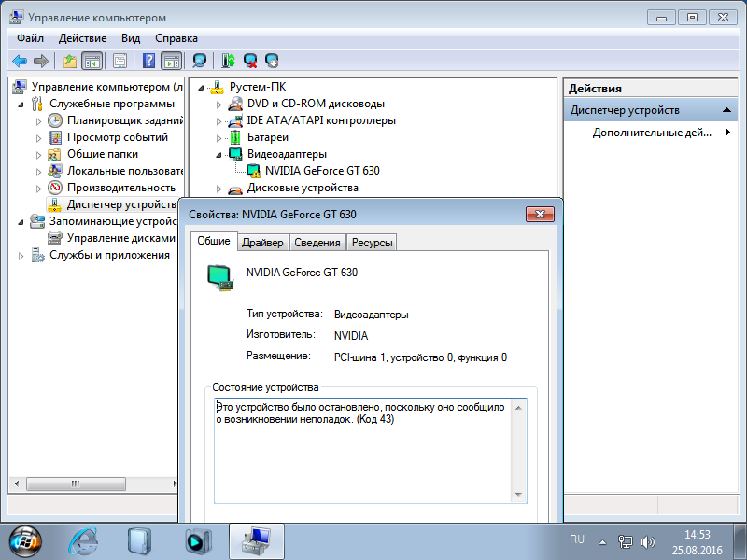Toggle the Show/Hide Console Tree icon
The height and width of the screenshot is (560, 747).
coord(92,61)
